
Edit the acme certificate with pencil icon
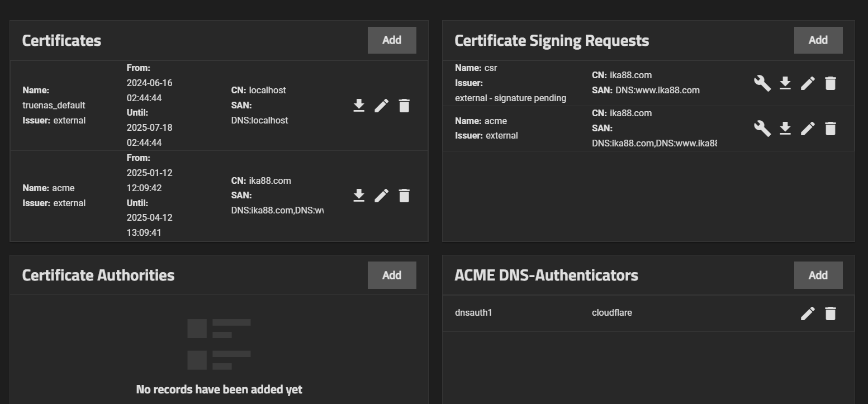382,196
